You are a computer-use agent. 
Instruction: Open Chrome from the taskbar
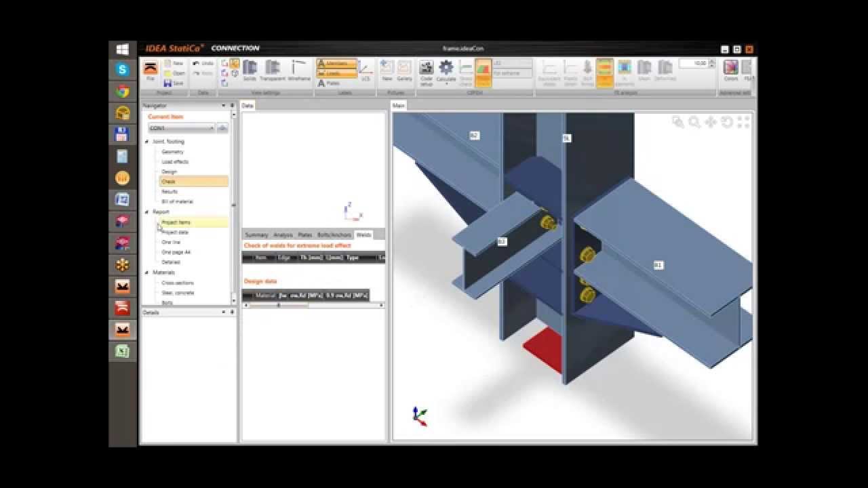(122, 91)
